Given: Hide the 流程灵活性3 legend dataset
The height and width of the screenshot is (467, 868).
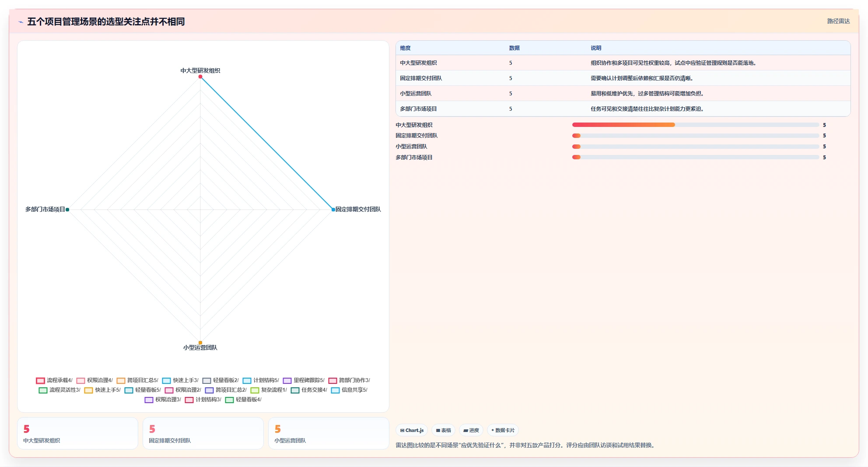Looking at the screenshot, I should [x=59, y=390].
